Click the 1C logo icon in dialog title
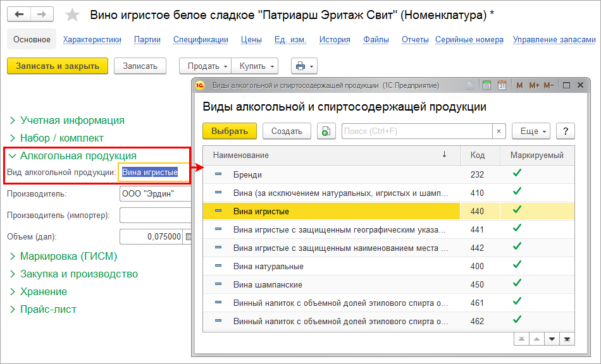Viewport: 601px width, 364px height. click(200, 85)
